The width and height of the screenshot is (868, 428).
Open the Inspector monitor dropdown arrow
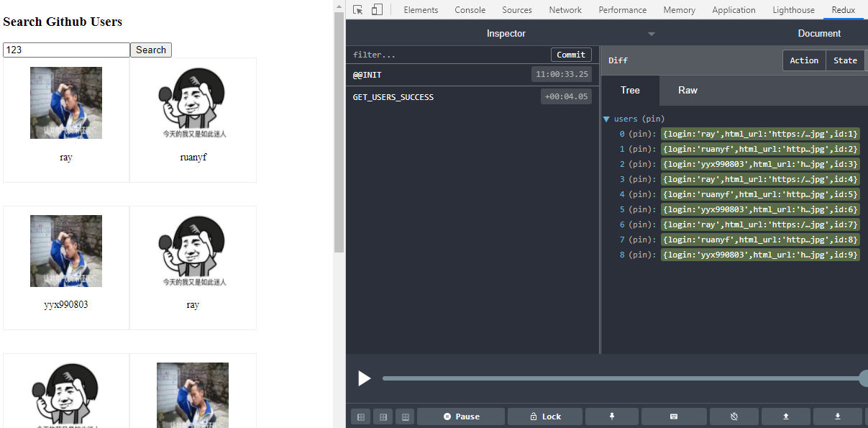(x=652, y=34)
